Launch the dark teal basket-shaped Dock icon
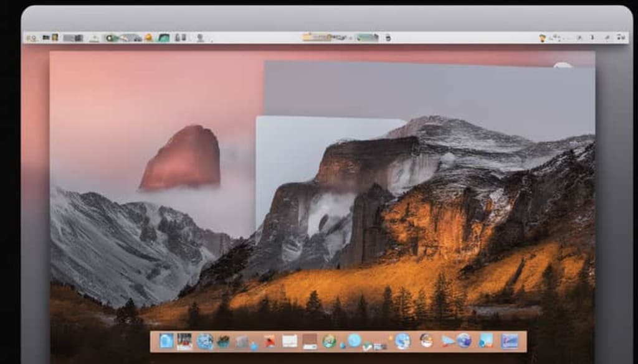This screenshot has height=364, width=638. point(223,342)
